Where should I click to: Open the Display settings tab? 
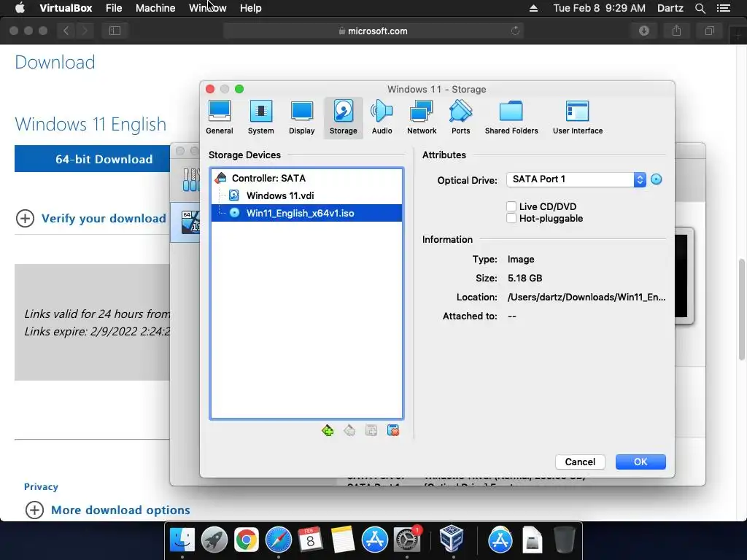click(x=301, y=117)
